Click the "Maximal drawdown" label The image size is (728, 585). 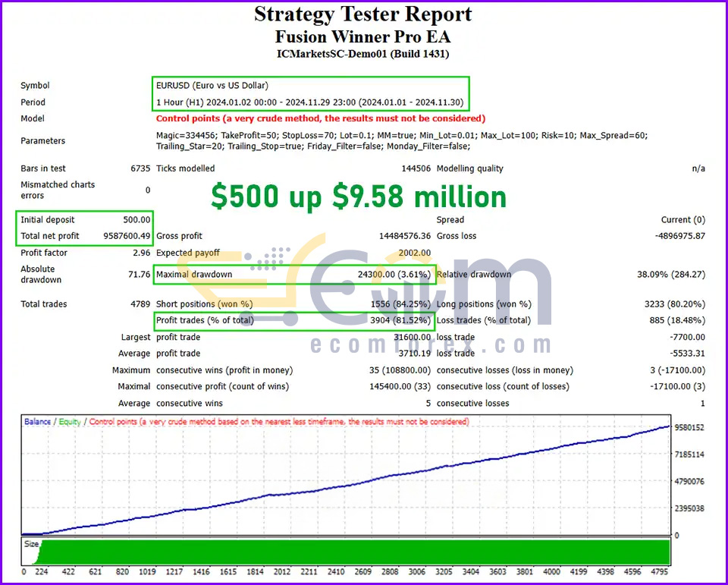[194, 275]
